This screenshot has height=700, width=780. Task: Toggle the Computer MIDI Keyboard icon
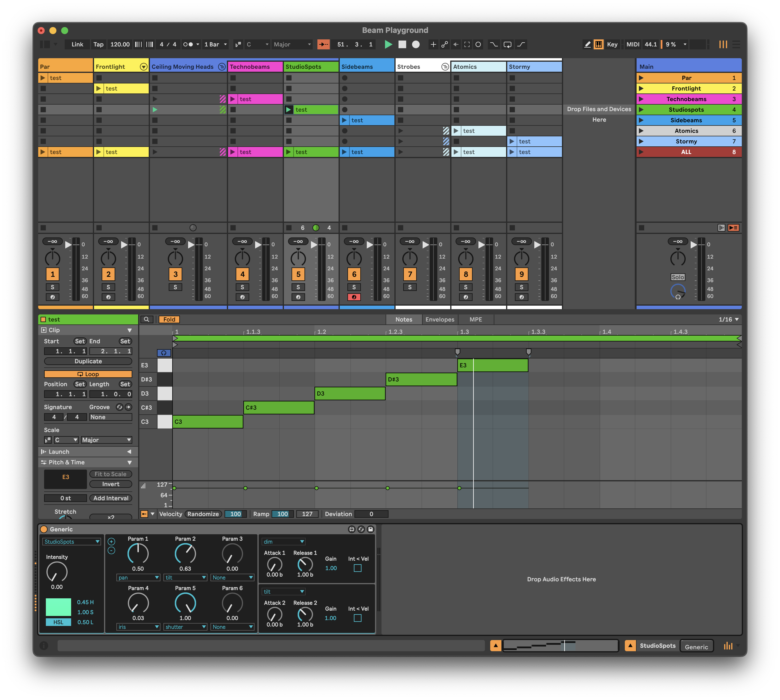598,45
